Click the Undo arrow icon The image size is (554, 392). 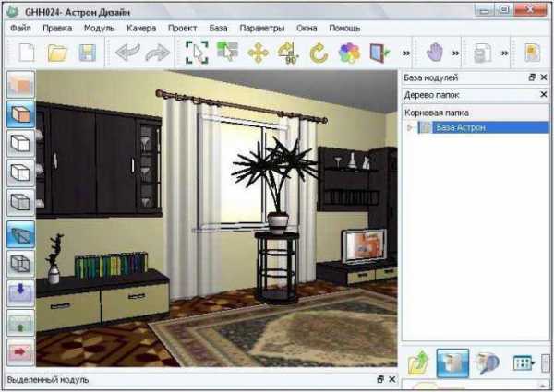click(126, 53)
